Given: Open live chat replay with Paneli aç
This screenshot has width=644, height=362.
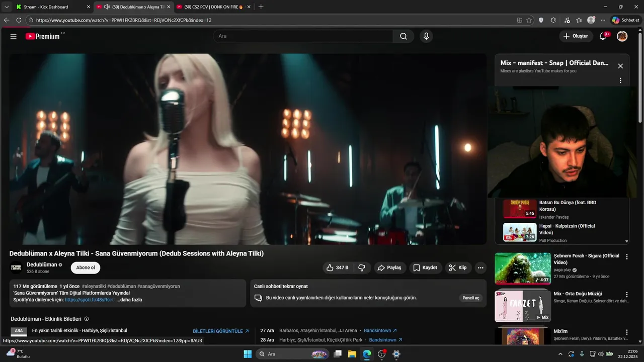Looking at the screenshot, I should (470, 298).
